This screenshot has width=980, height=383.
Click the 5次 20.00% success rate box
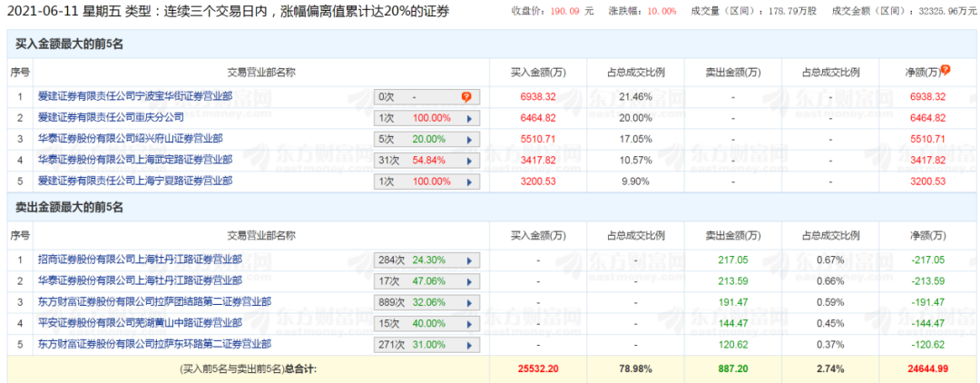(x=426, y=139)
